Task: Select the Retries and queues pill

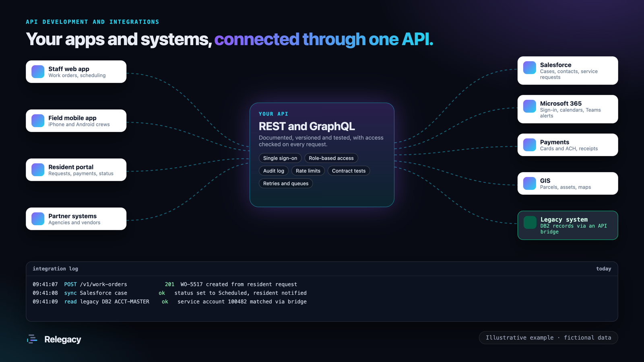Action: [x=286, y=183]
